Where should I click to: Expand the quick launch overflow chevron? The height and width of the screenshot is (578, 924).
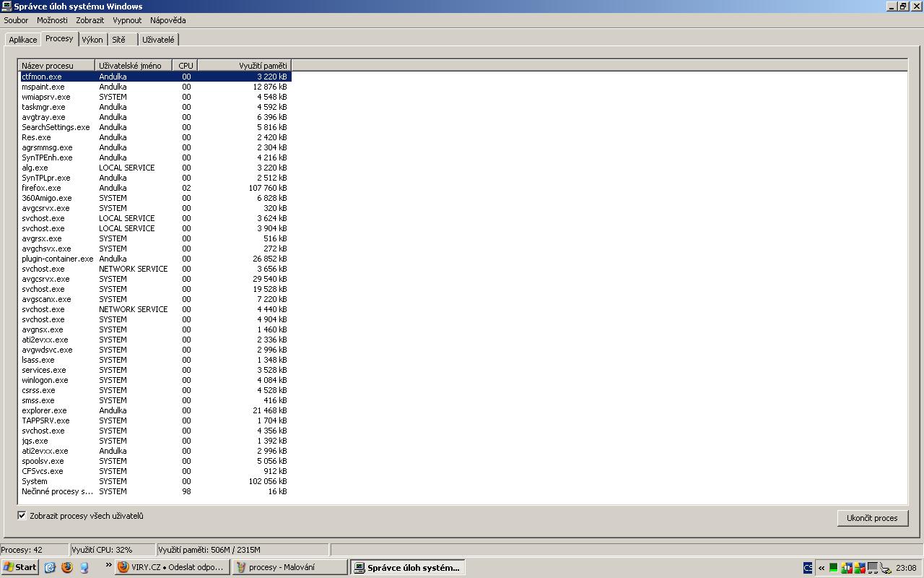point(109,565)
